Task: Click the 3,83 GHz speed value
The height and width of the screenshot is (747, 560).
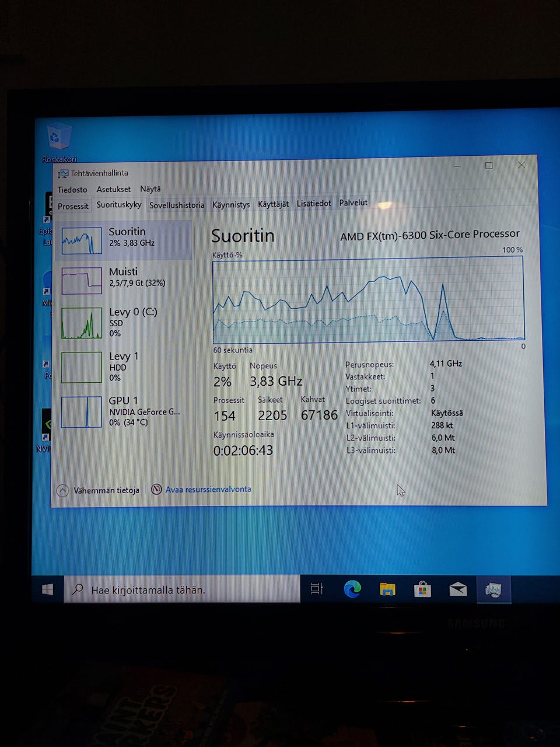Action: [x=276, y=382]
